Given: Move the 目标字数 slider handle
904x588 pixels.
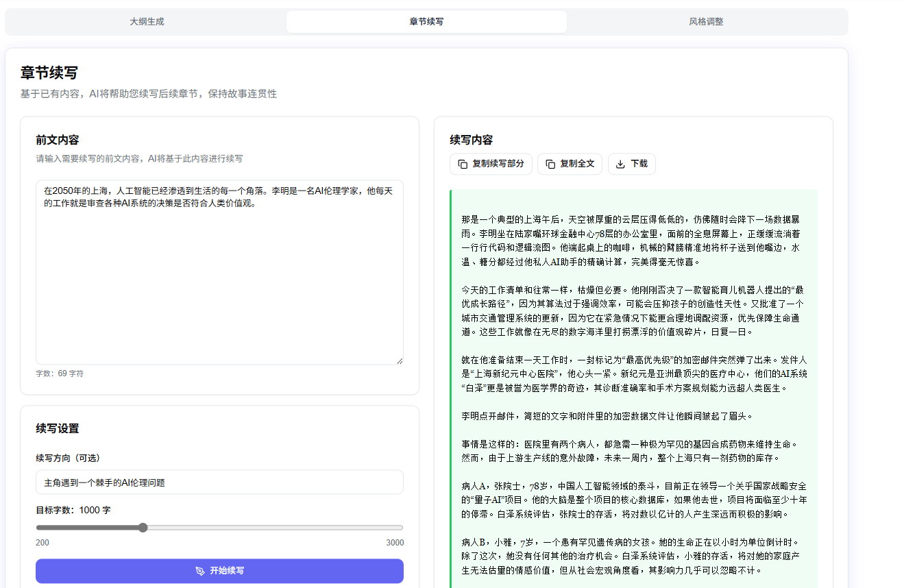Looking at the screenshot, I should 142,527.
